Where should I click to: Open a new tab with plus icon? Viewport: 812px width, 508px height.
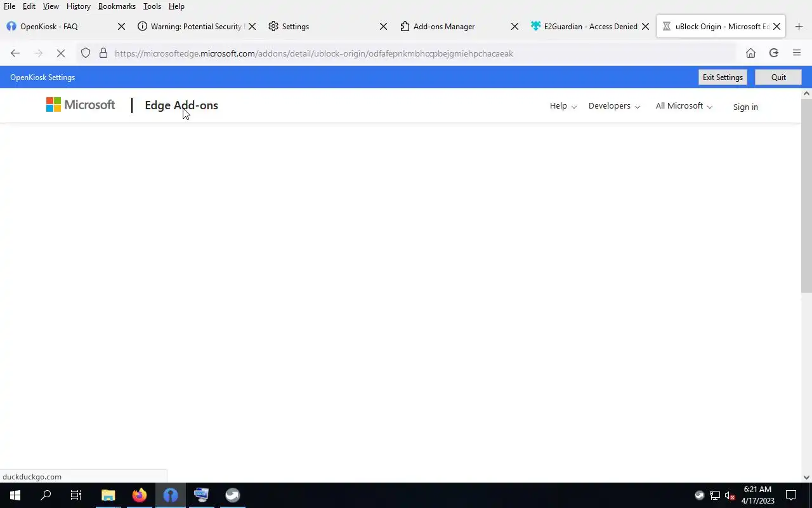[x=799, y=27]
